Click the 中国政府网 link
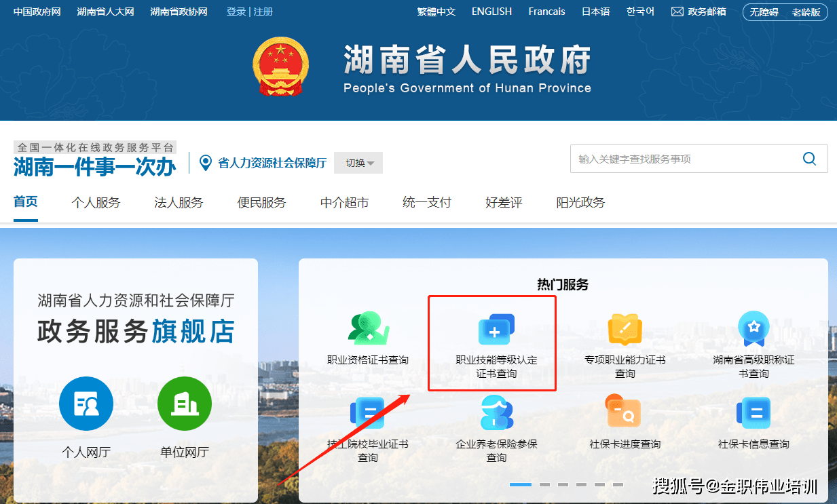This screenshot has width=837, height=504. coord(37,12)
